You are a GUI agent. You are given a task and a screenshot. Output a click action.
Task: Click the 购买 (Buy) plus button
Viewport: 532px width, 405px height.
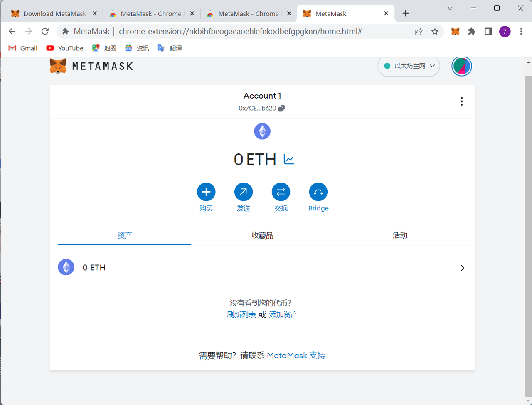(206, 192)
